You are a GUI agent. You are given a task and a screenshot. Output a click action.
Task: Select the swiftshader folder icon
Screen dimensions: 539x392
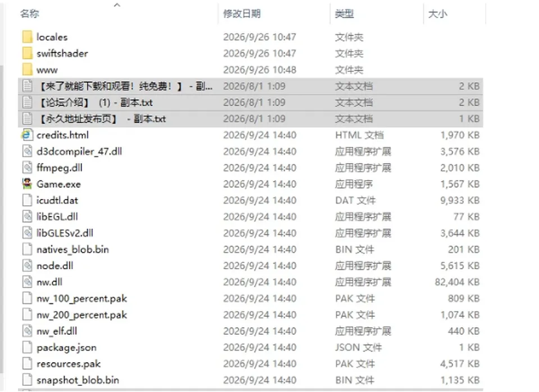[x=27, y=53]
